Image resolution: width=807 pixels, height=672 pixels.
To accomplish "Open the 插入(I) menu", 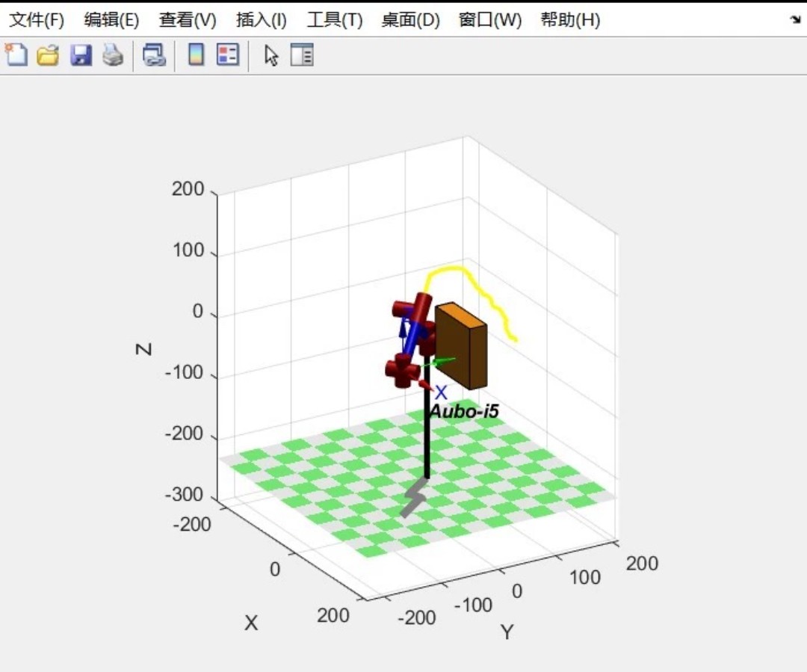I will coord(262,20).
